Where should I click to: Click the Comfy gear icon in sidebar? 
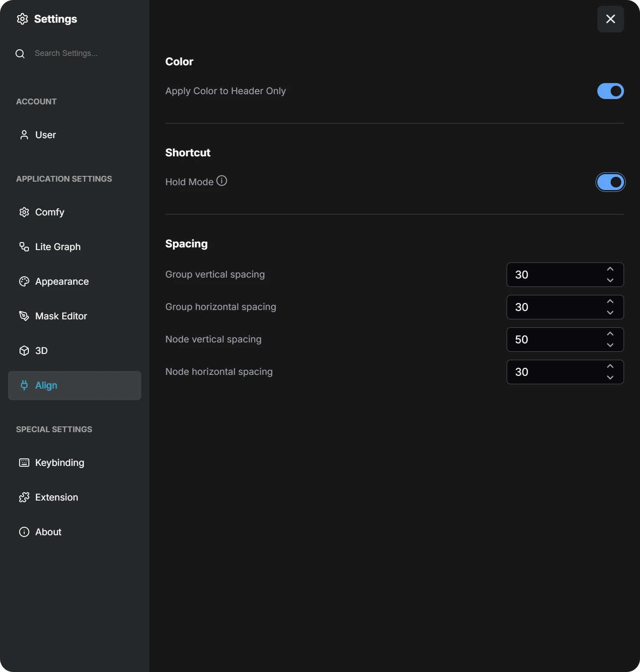pos(24,212)
